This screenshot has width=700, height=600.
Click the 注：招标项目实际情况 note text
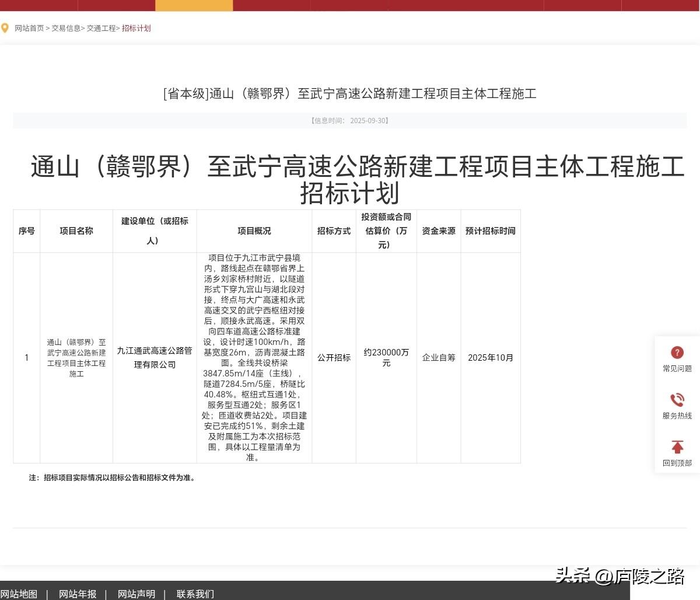(x=113, y=477)
